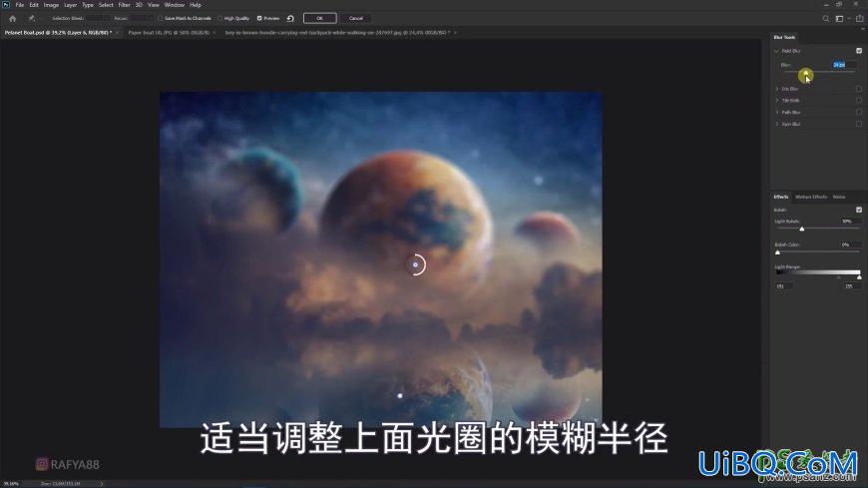Open the Image menu
Screen dimensions: 868x488
coord(51,5)
